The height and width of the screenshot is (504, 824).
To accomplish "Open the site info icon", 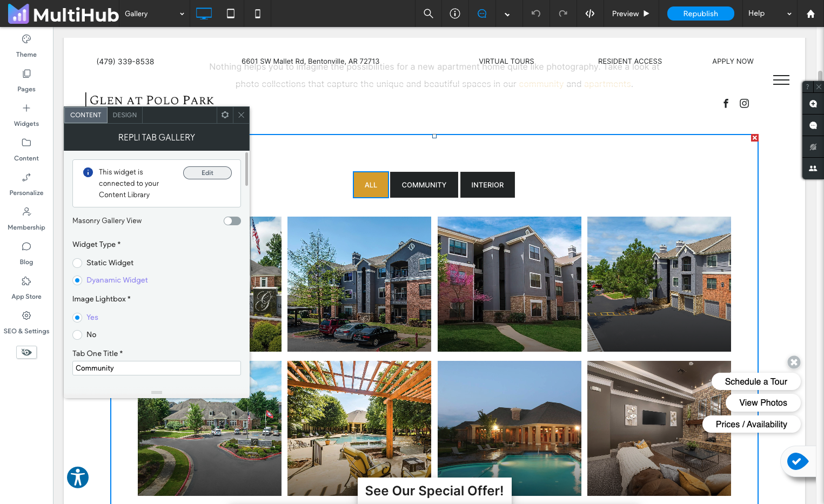I will (455, 14).
